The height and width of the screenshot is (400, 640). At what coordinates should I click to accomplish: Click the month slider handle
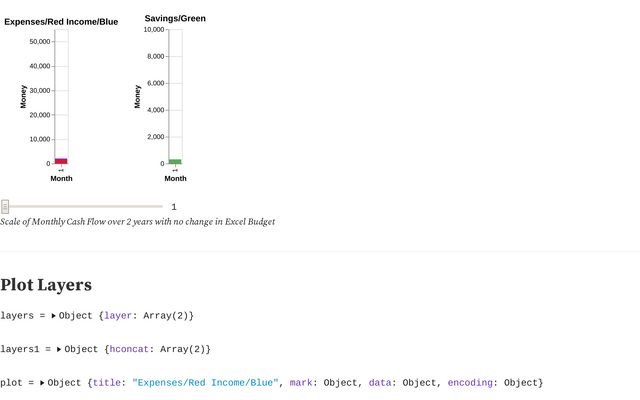(x=5, y=207)
